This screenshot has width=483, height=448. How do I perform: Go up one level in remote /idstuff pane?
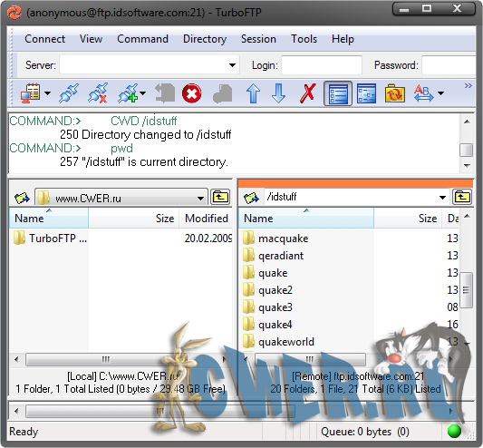(462, 197)
